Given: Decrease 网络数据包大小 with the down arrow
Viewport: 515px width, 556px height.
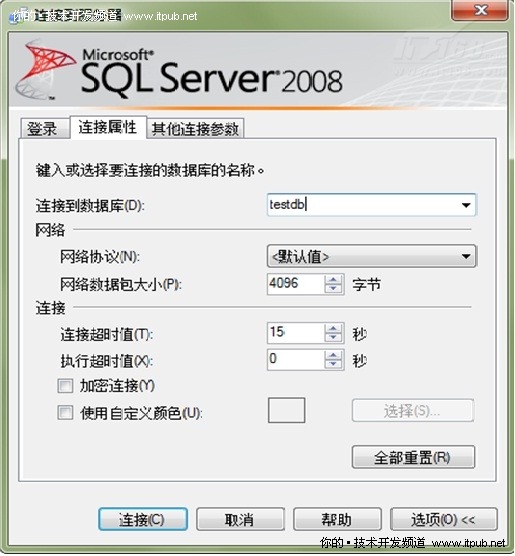Looking at the screenshot, I should (x=333, y=289).
